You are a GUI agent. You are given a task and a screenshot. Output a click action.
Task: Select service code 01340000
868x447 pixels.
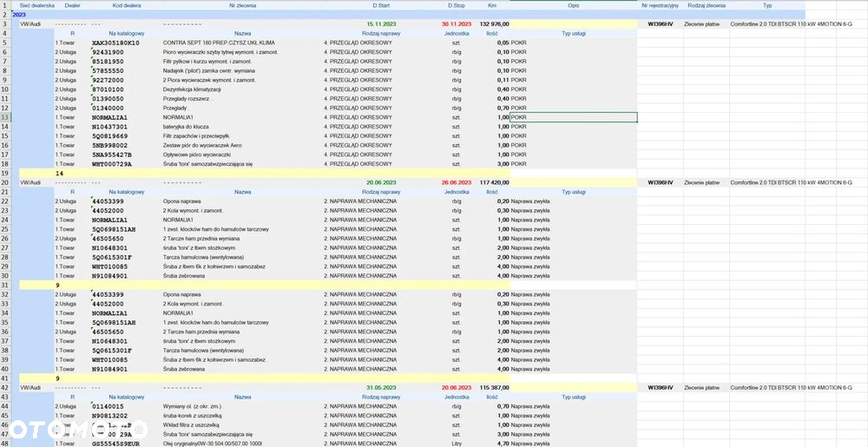point(108,108)
